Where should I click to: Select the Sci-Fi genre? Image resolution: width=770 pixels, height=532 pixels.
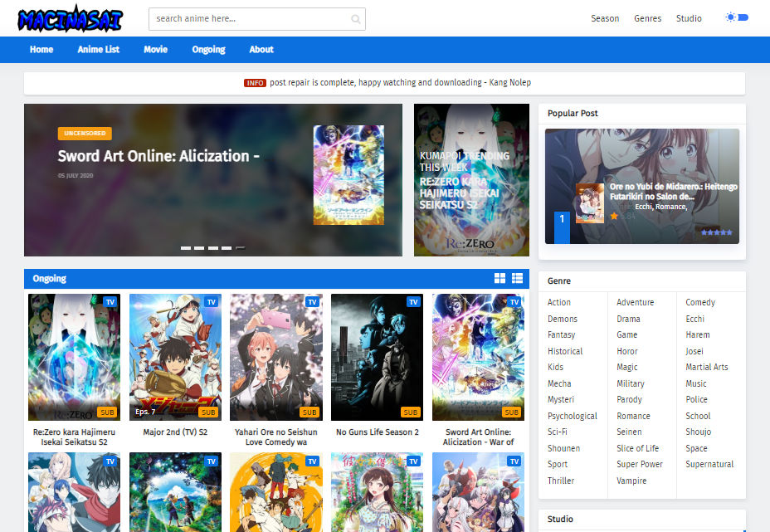[558, 432]
